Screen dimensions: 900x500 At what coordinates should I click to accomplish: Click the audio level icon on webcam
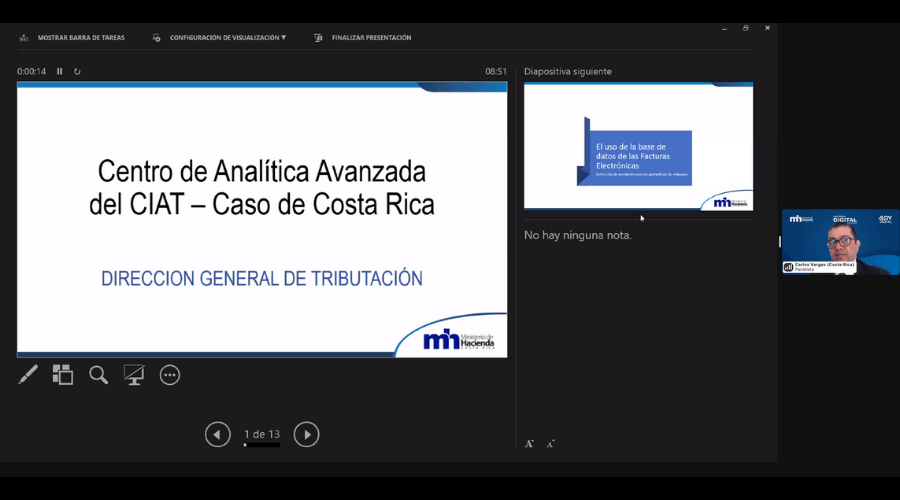click(x=789, y=267)
